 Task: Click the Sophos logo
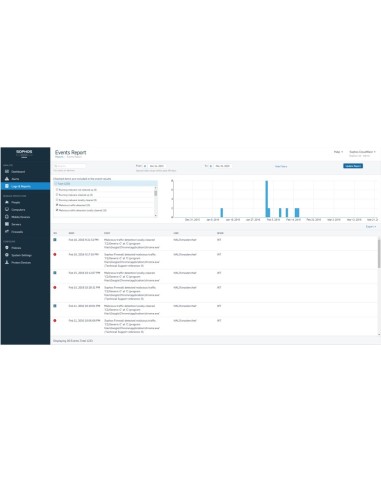(24, 153)
